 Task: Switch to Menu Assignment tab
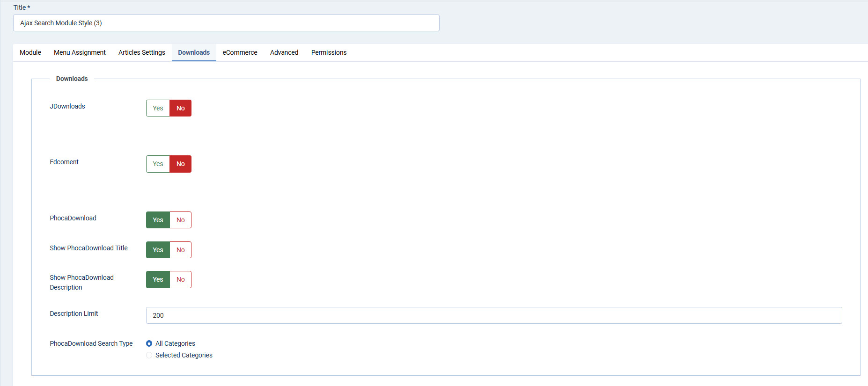[x=80, y=52]
